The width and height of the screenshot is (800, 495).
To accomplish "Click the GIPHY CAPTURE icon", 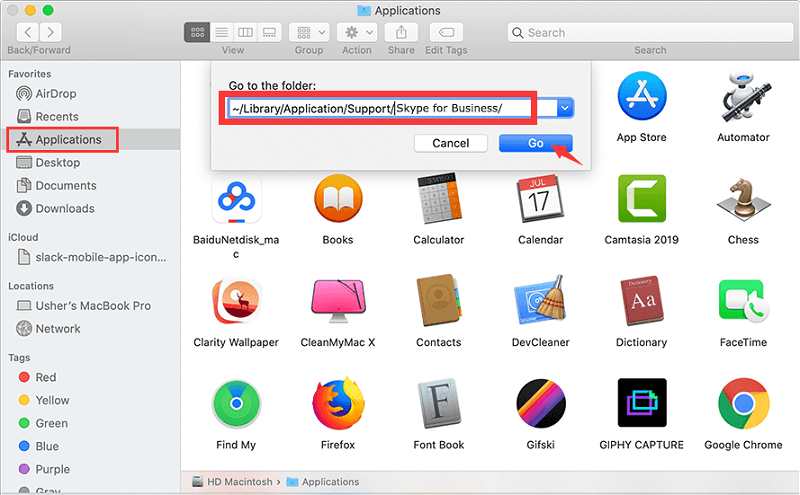I will tap(641, 405).
